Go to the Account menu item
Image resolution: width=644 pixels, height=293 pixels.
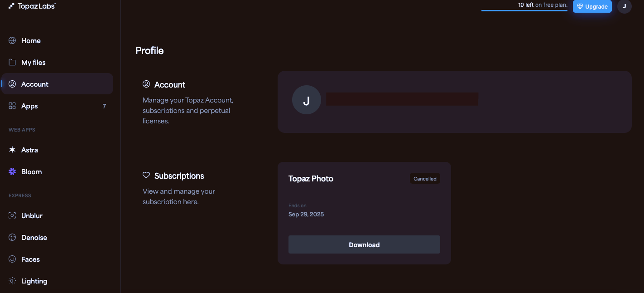57,84
